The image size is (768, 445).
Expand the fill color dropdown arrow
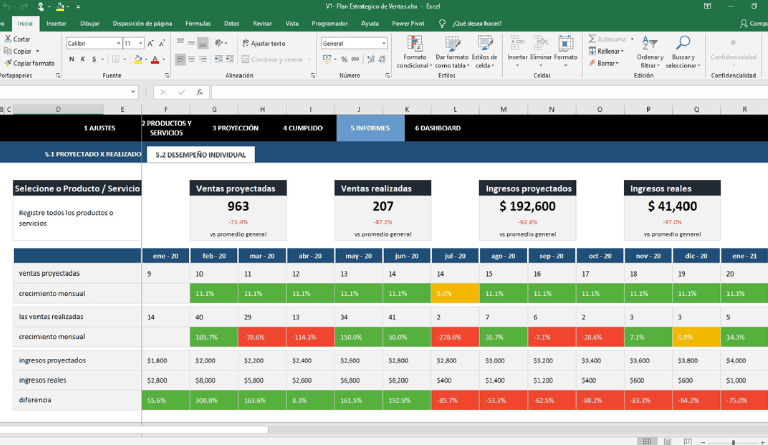coord(145,60)
